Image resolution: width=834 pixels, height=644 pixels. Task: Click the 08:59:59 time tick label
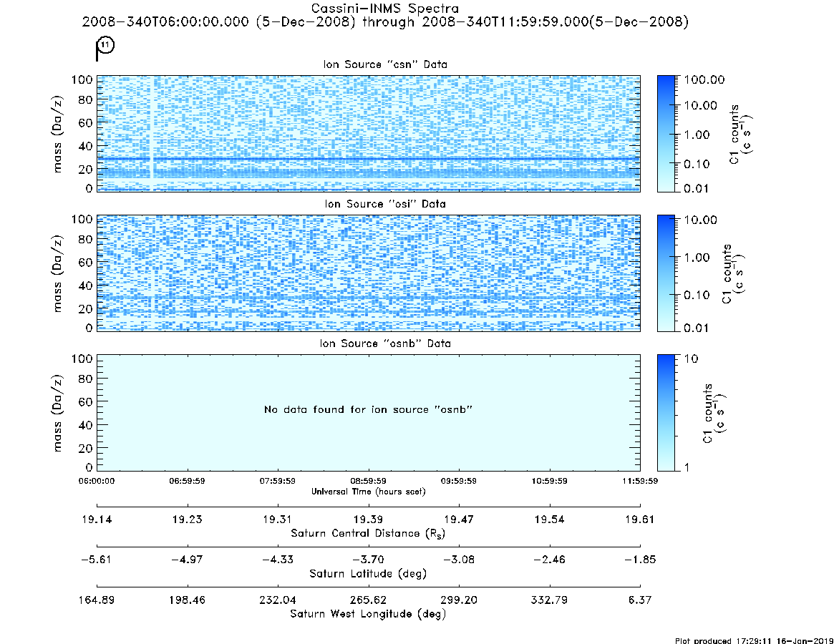[368, 481]
